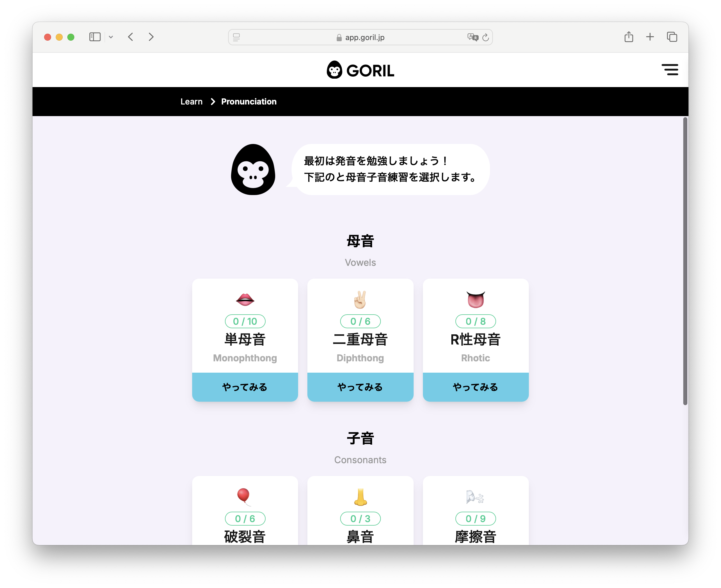Click the balloon emoji on 破裂音 card
The height and width of the screenshot is (588, 721).
point(244,497)
